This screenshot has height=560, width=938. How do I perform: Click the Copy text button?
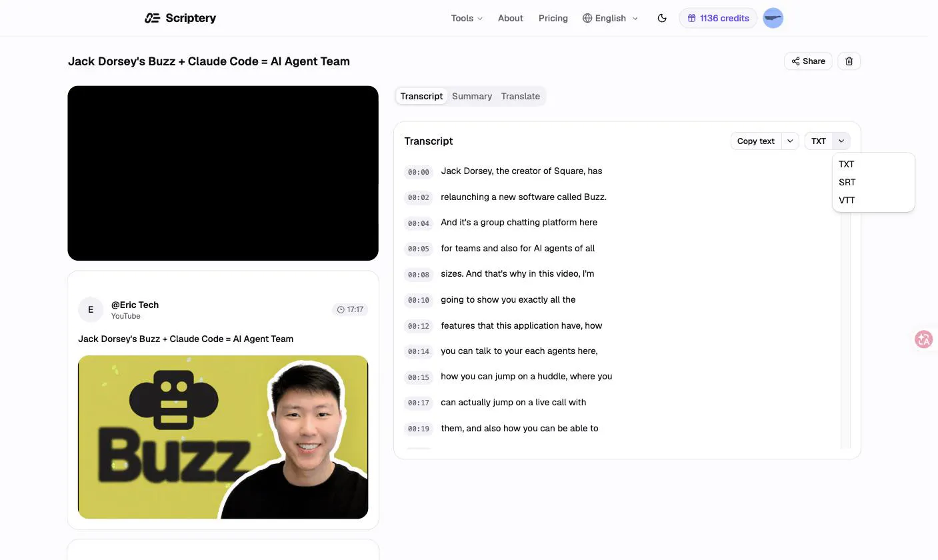coord(756,141)
